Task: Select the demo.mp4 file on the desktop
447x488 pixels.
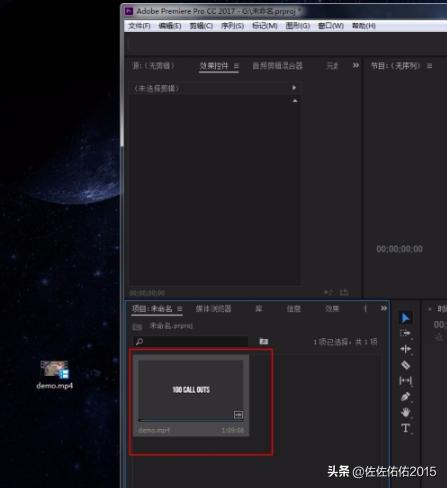Action: (x=55, y=375)
